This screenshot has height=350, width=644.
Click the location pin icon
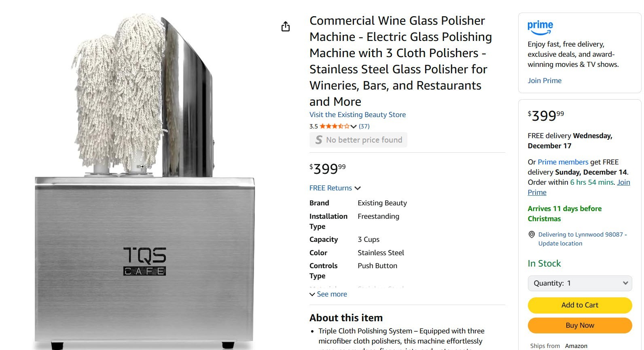point(532,235)
